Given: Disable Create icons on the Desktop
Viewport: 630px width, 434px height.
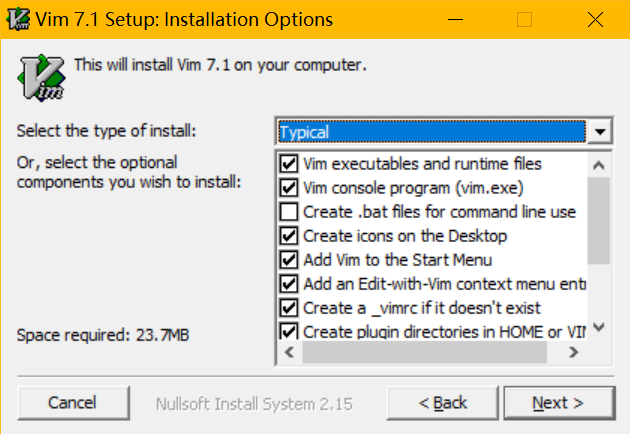Looking at the screenshot, I should pos(289,235).
